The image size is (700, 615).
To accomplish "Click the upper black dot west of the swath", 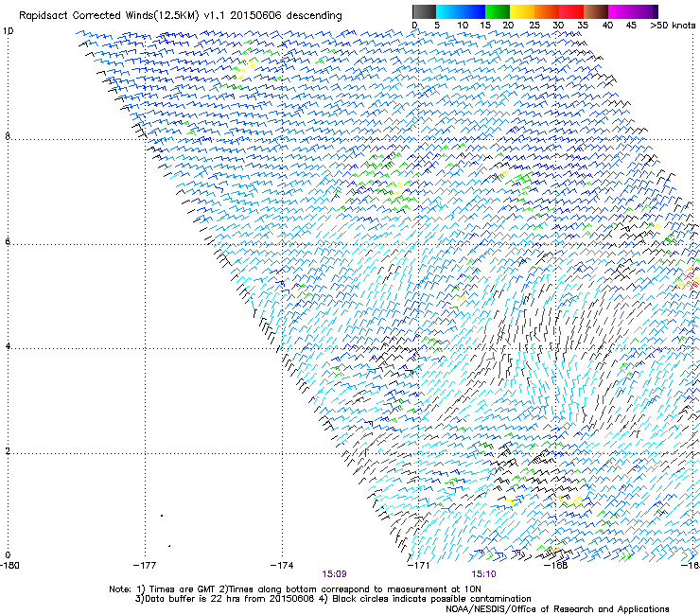I will pyautogui.click(x=162, y=516).
